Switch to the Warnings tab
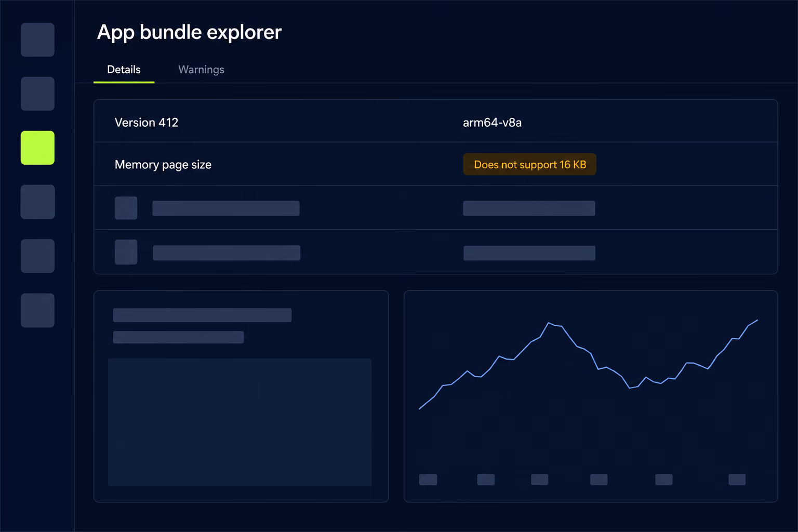This screenshot has width=798, height=532. click(201, 70)
